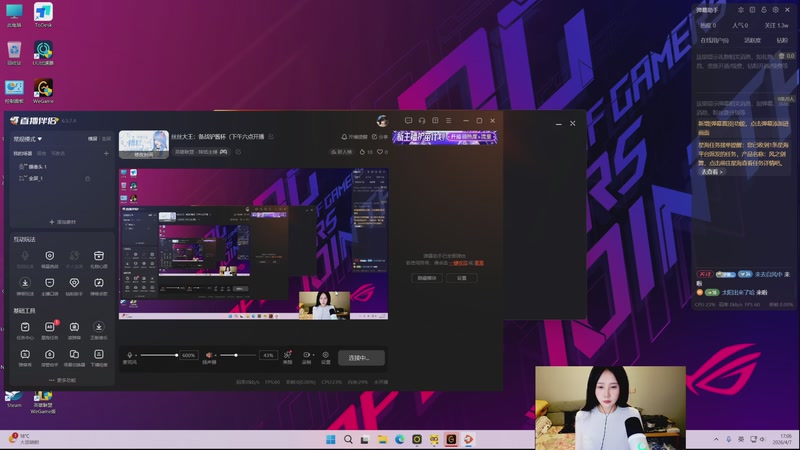The image size is (800, 450).
Task: Expand 更多功能 more features
Action: 63,380
